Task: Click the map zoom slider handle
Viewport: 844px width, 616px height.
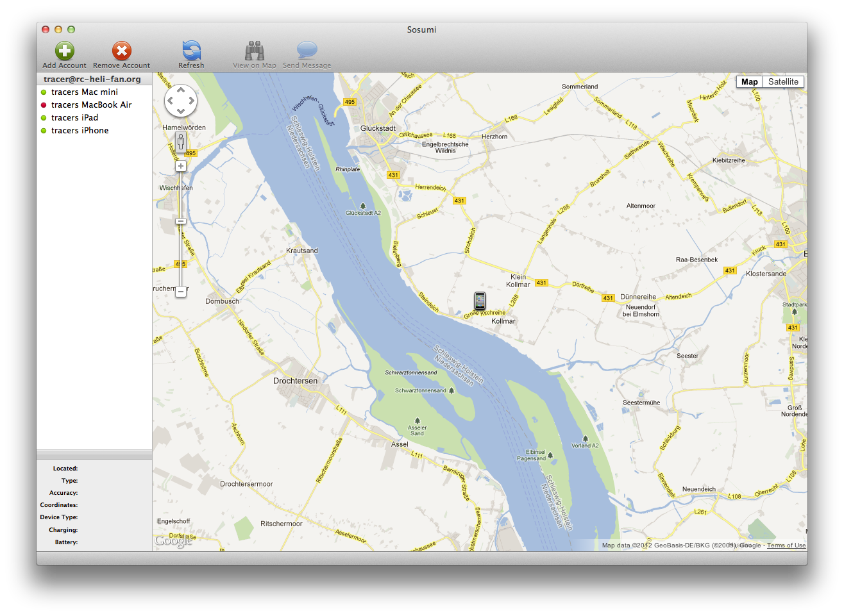Action: 181,221
